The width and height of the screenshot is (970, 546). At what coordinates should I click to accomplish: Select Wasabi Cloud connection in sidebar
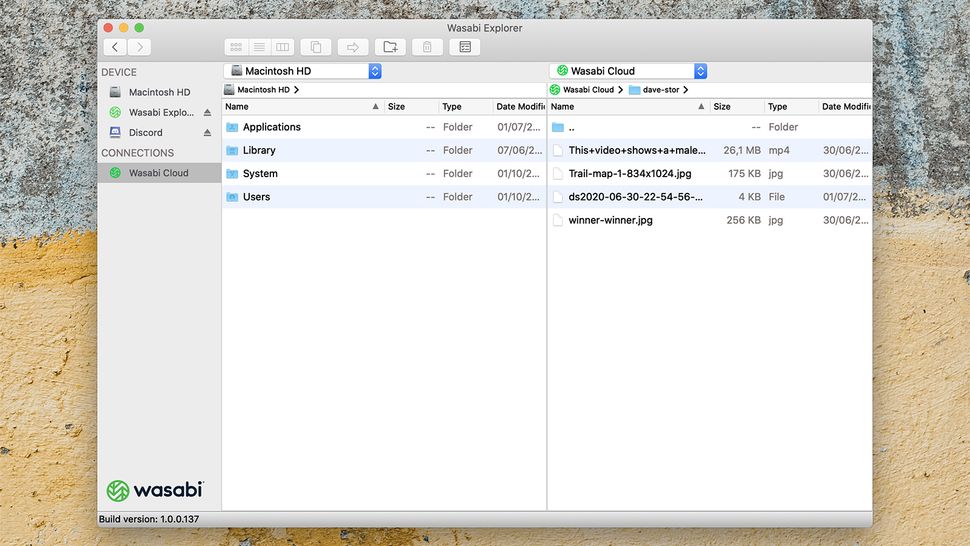(x=159, y=173)
